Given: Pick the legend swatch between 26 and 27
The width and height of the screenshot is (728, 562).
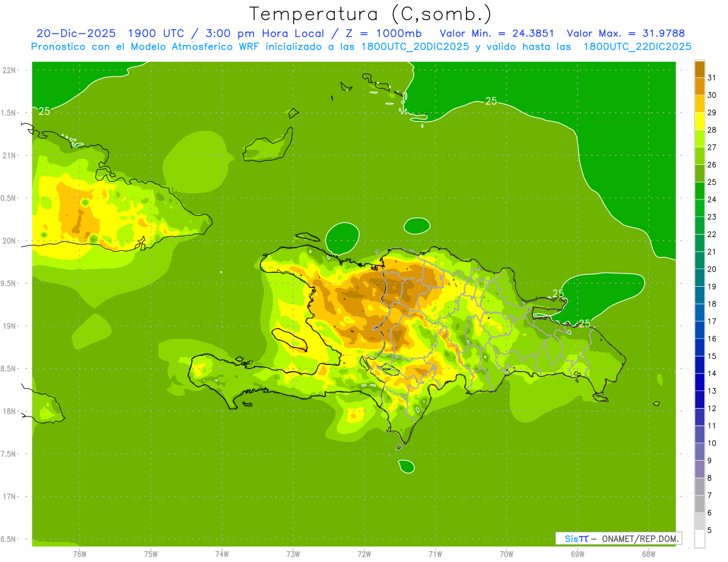Looking at the screenshot, I should [700, 156].
